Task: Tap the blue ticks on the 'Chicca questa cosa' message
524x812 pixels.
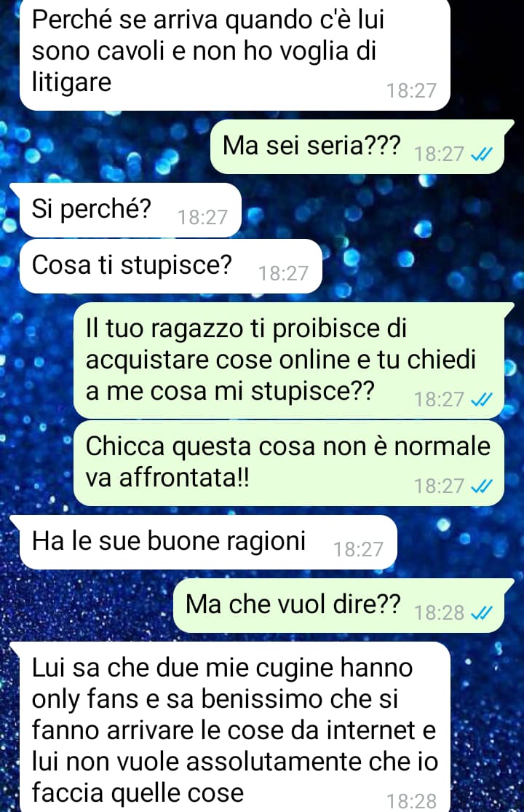Action: click(481, 486)
